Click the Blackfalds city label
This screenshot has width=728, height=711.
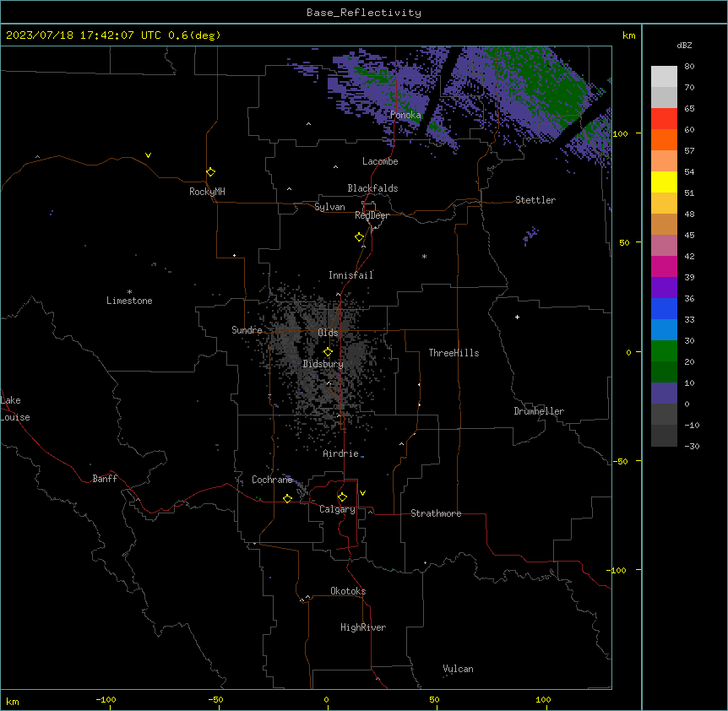click(372, 188)
